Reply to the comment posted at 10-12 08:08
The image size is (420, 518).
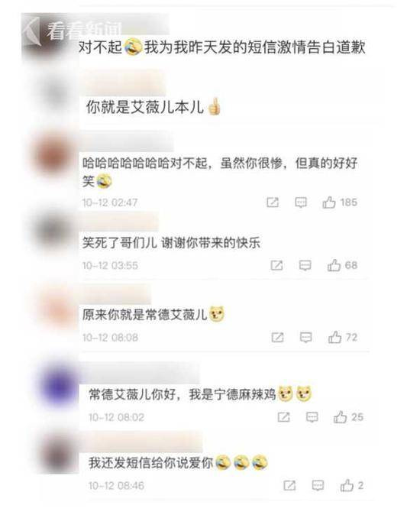(305, 337)
